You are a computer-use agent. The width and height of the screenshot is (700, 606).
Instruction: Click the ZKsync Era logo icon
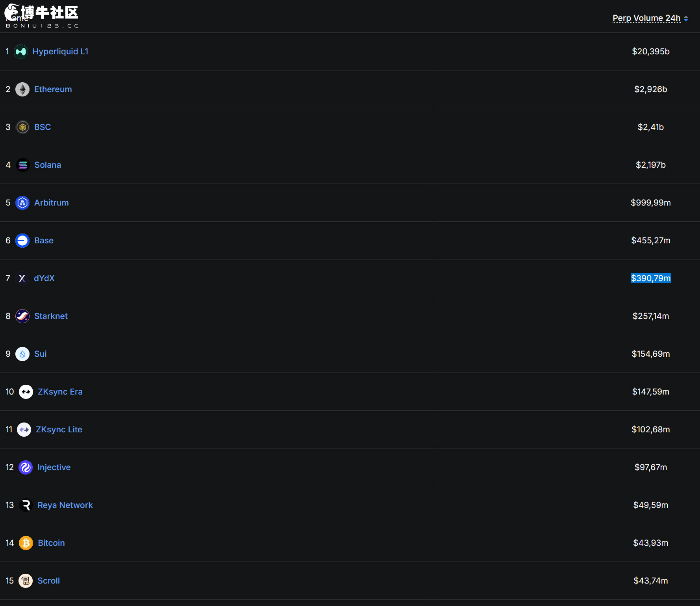click(x=26, y=392)
